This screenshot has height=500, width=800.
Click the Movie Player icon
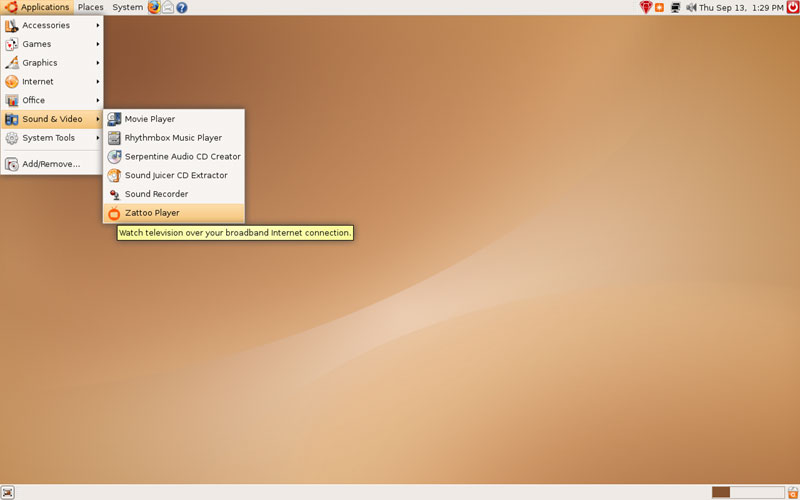114,119
